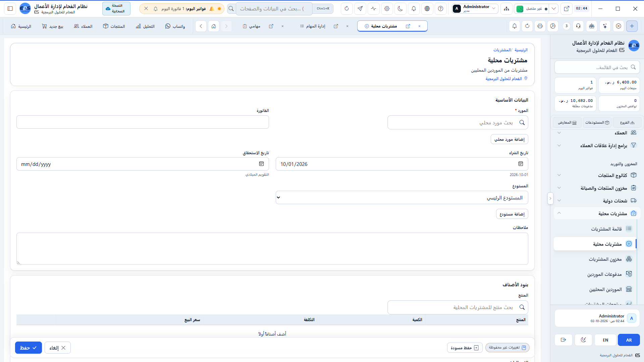Image resolution: width=644 pixels, height=362 pixels.
Task: Open the send paper-plane icon in header
Action: coord(360,9)
